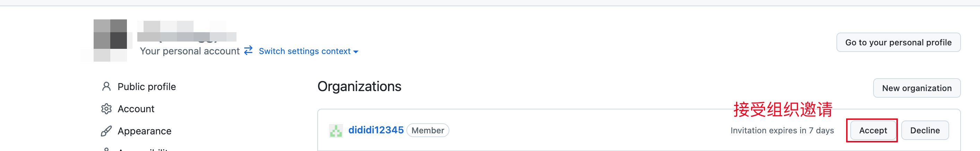Viewport: 980px width, 151px height.
Task: Click the dididi12345 organization avatar icon
Action: pyautogui.click(x=336, y=131)
